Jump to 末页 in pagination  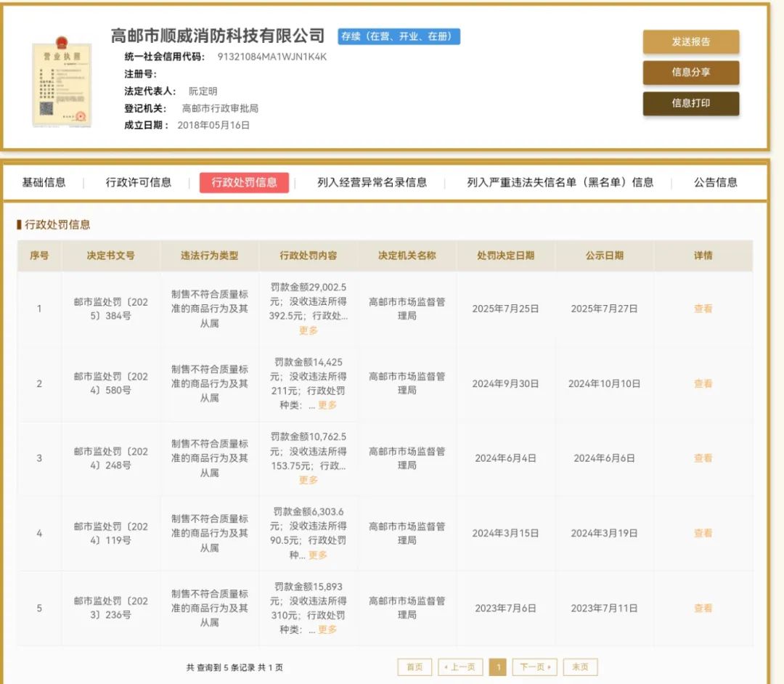point(580,667)
